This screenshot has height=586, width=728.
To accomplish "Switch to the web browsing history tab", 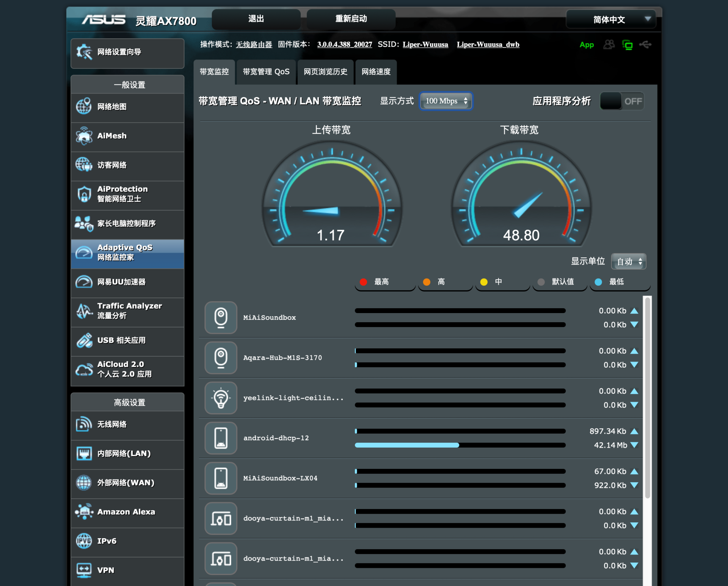I will pyautogui.click(x=325, y=72).
